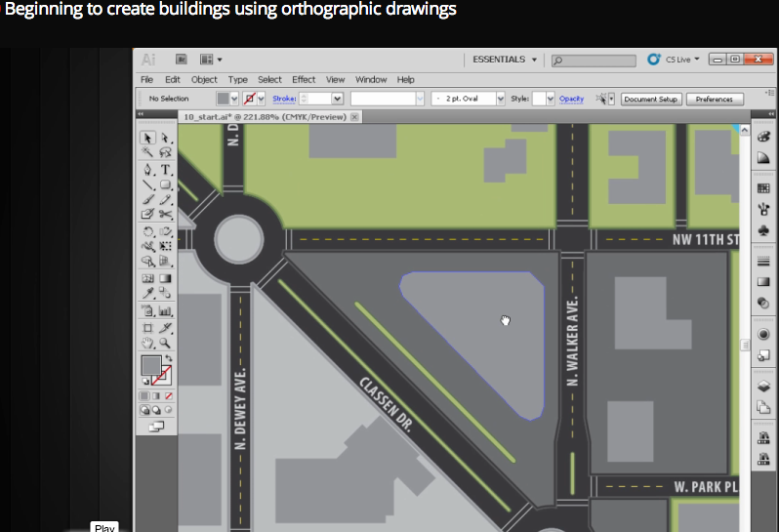The height and width of the screenshot is (532, 779).
Task: Open the Layers panel icon
Action: coord(763,386)
